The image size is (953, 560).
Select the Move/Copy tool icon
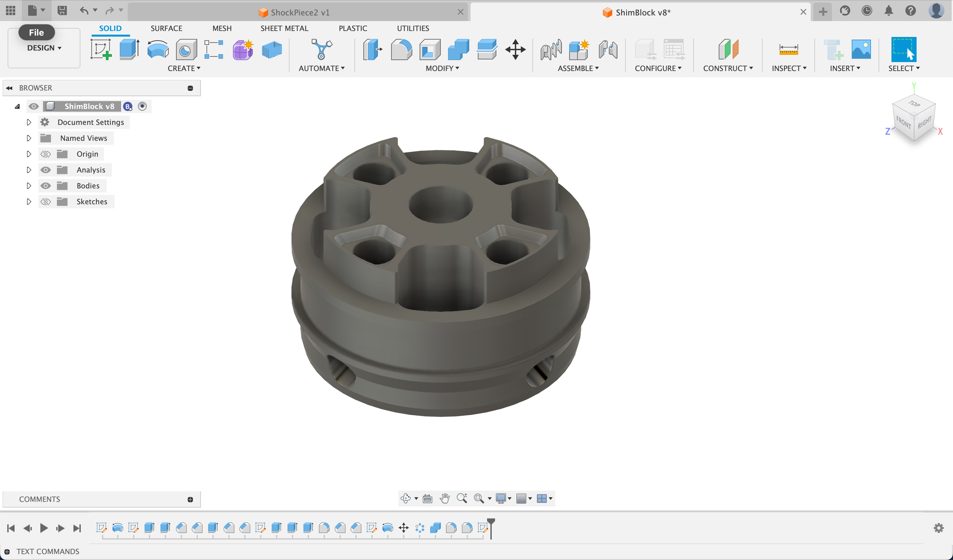coord(515,50)
